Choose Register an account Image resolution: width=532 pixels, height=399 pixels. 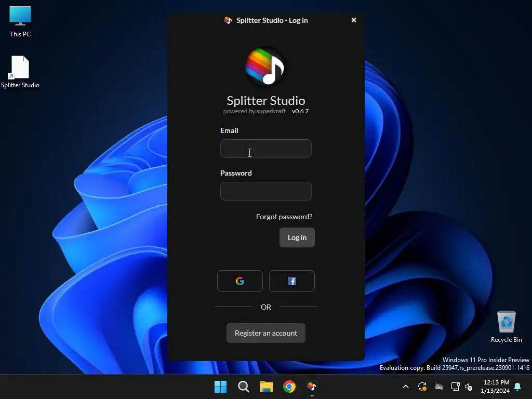click(265, 333)
